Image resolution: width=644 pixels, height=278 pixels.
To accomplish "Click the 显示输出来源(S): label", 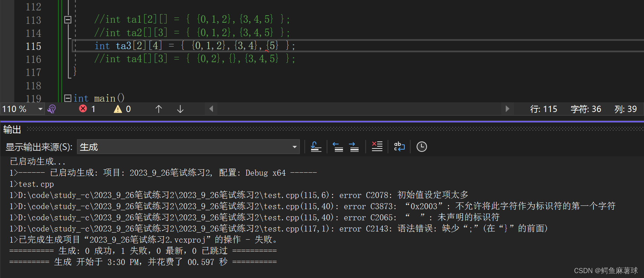I will [x=39, y=147].
